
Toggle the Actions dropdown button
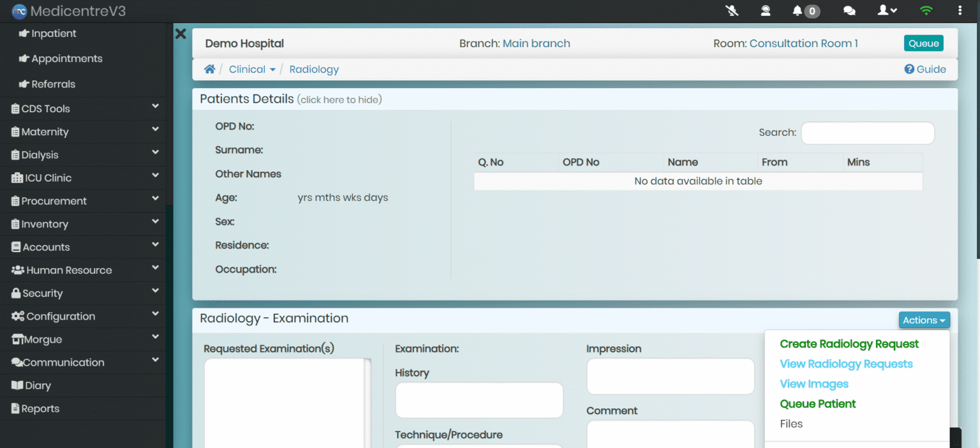pos(924,320)
